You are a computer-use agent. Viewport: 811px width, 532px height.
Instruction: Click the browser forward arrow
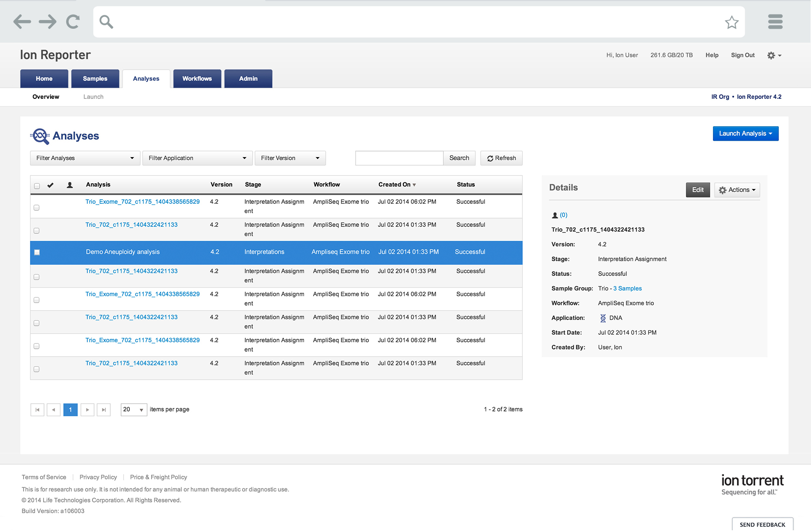click(x=47, y=21)
